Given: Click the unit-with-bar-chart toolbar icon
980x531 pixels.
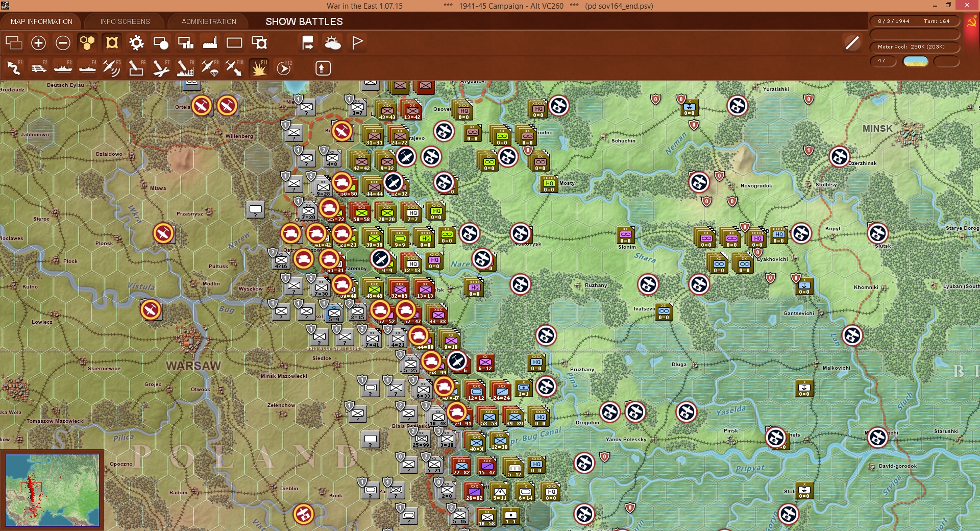Looking at the screenshot, I should pos(185,43).
